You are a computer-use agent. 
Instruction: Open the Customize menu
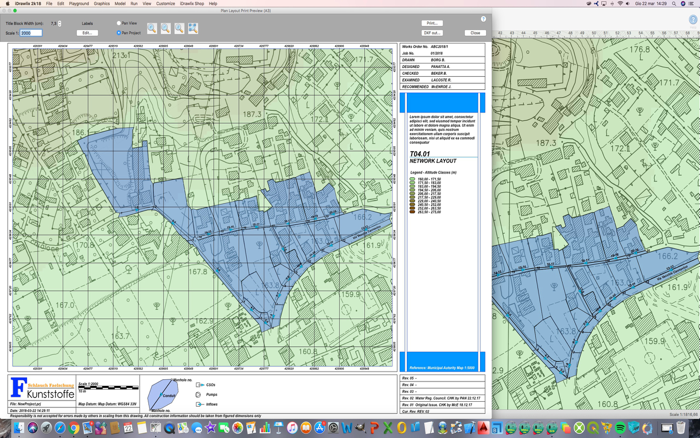[166, 4]
